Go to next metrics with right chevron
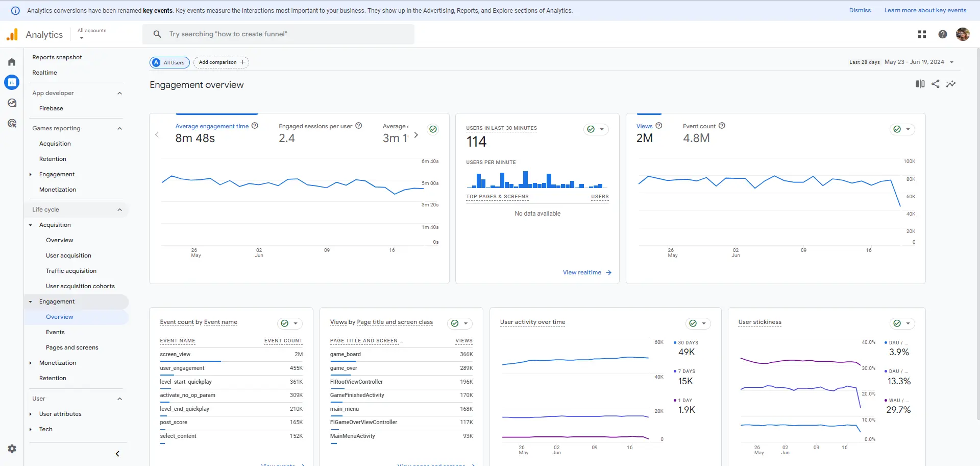 (416, 135)
